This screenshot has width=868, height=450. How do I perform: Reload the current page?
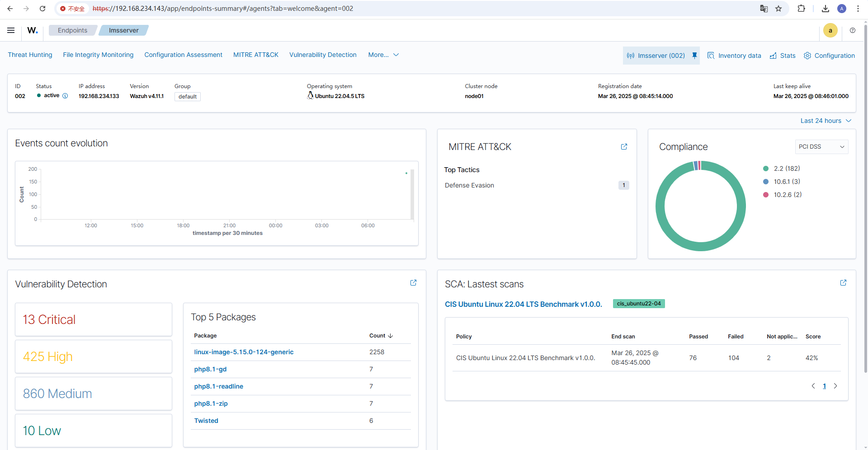42,9
